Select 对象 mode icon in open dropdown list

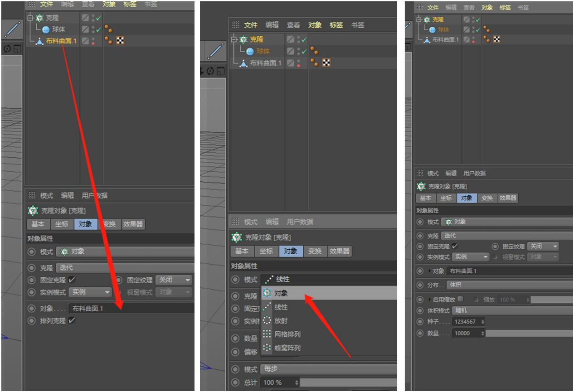click(x=267, y=293)
